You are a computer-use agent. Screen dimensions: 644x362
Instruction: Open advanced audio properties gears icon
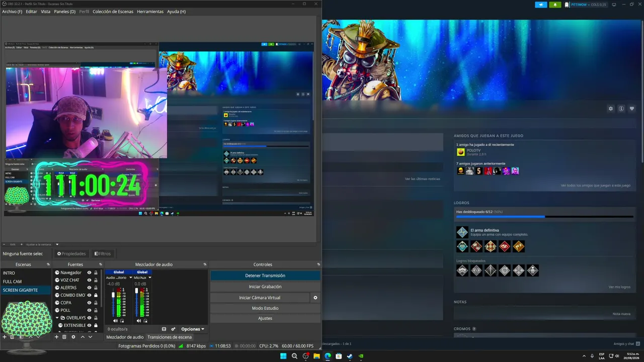(x=173, y=329)
